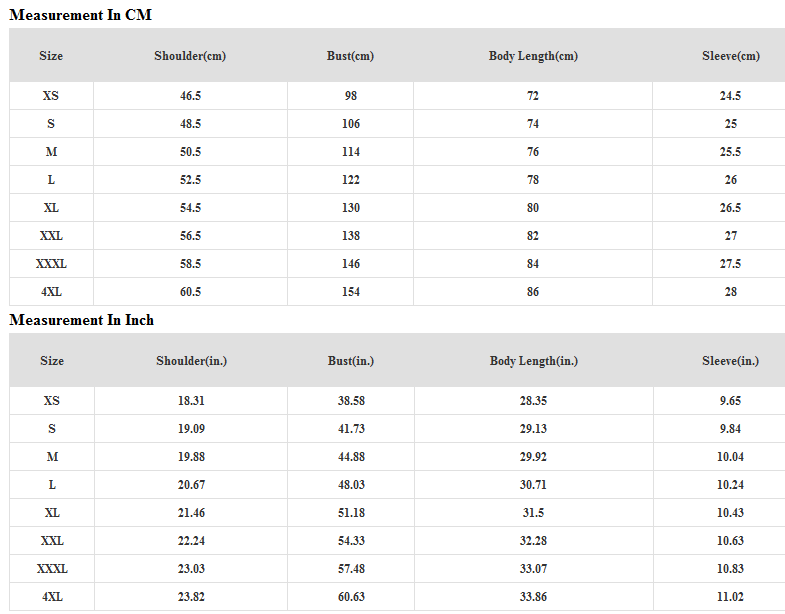Select the Shoulder(cm) column header
This screenshot has width=785, height=614.
190,56
